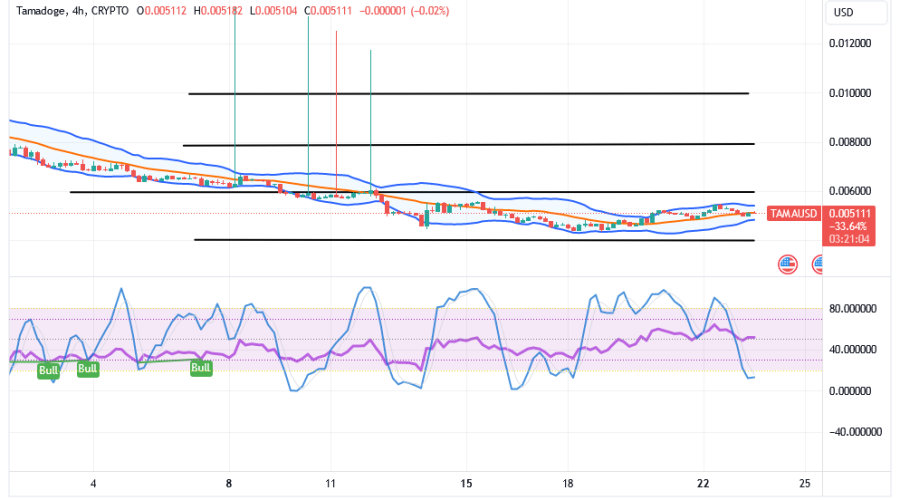The width and height of the screenshot is (900, 500).
Task: Click the first Bull divergence label
Action: coord(48,370)
